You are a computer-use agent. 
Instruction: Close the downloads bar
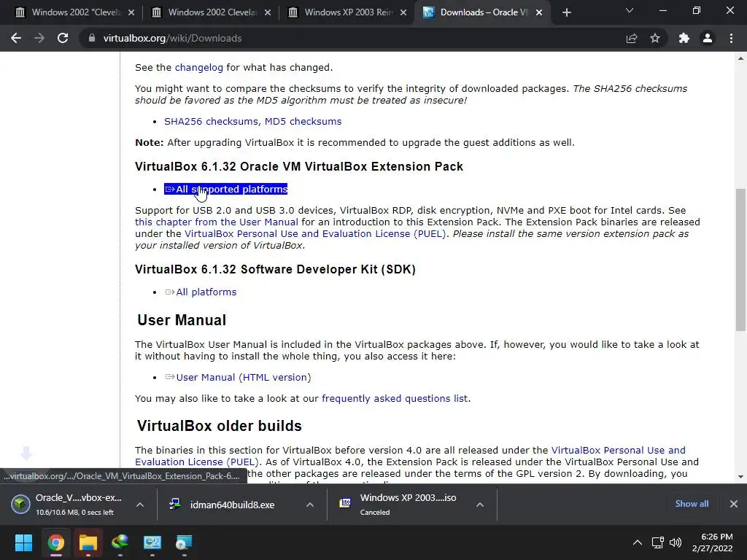coord(734,504)
